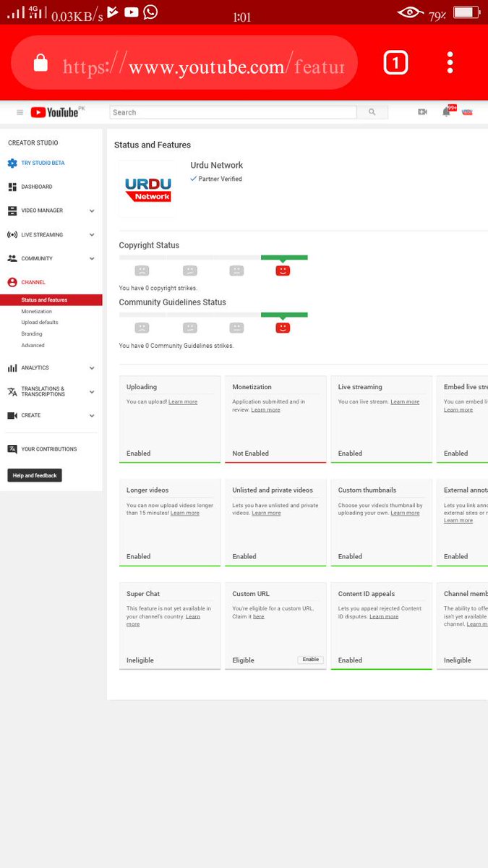Click Learn more in Super Chat card
The width and height of the screenshot is (488, 868).
(163, 620)
